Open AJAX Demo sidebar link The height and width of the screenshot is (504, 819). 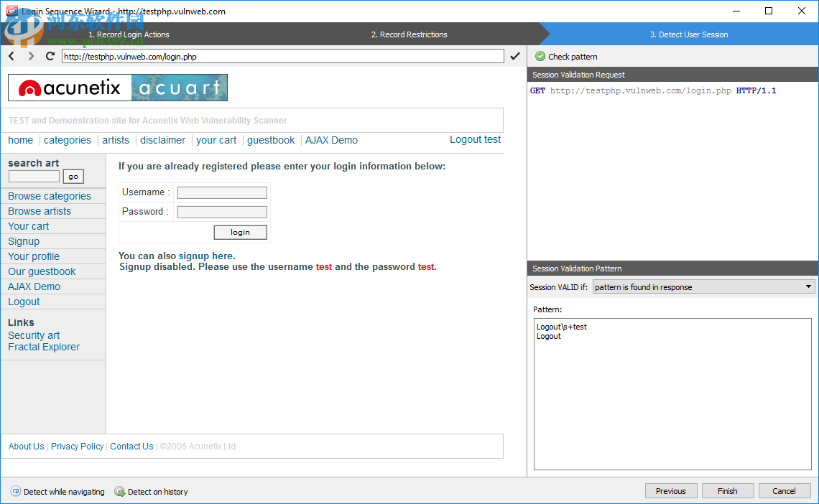tap(34, 286)
